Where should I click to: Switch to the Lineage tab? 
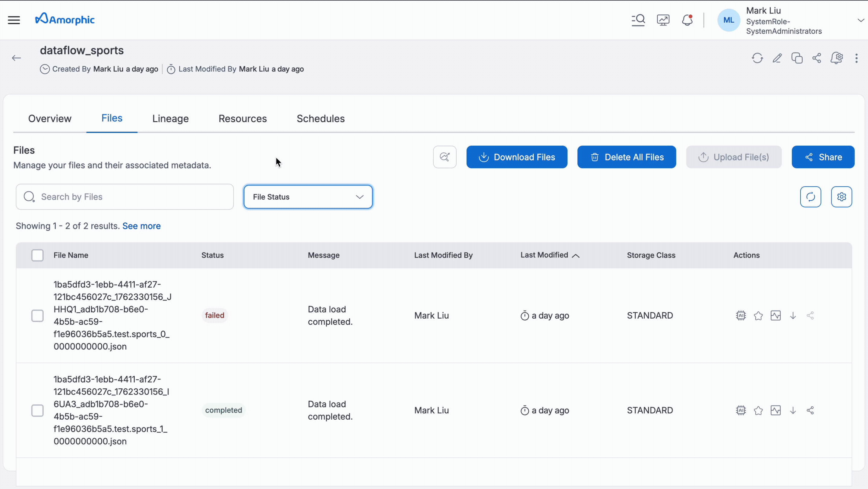pyautogui.click(x=170, y=118)
